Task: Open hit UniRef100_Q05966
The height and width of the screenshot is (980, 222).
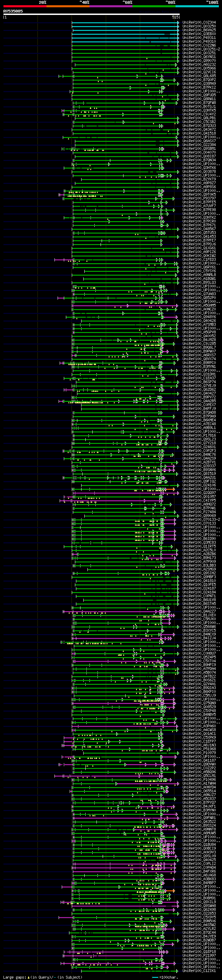Action: pyautogui.click(x=199, y=68)
